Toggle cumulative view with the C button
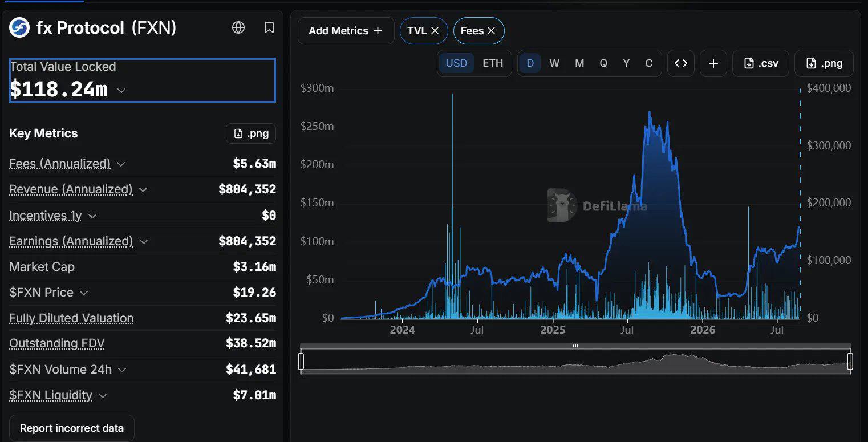The height and width of the screenshot is (442, 868). [x=648, y=63]
